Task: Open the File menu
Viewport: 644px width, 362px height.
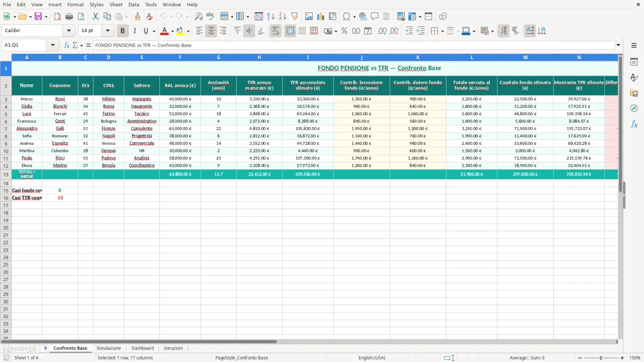Action: [7, 4]
